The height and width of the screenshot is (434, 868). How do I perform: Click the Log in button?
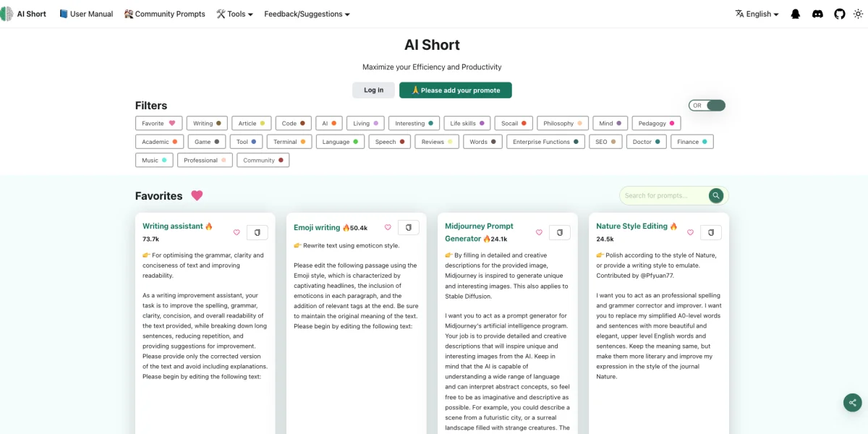373,90
